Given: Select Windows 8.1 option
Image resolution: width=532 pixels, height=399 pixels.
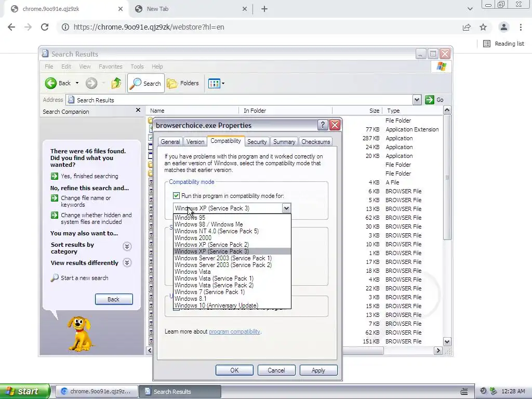Looking at the screenshot, I should point(232,299).
